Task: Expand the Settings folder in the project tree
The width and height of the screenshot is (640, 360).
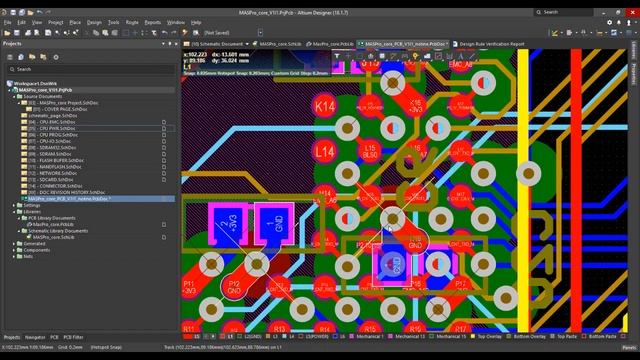Action: tap(14, 205)
